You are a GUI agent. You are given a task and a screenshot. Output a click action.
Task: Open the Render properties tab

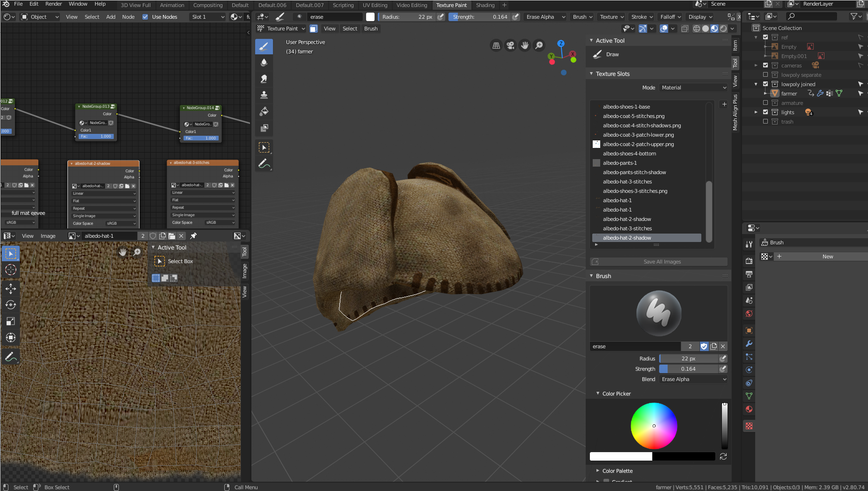click(749, 261)
